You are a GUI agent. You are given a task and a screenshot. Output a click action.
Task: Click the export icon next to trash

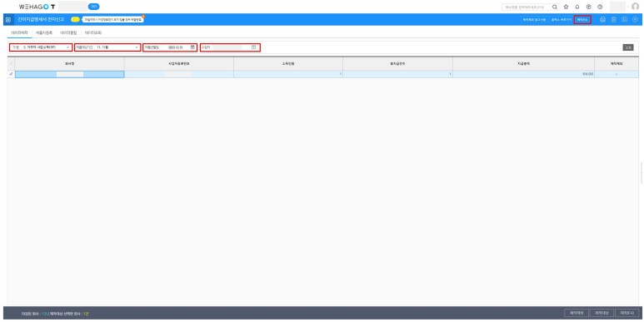624,20
